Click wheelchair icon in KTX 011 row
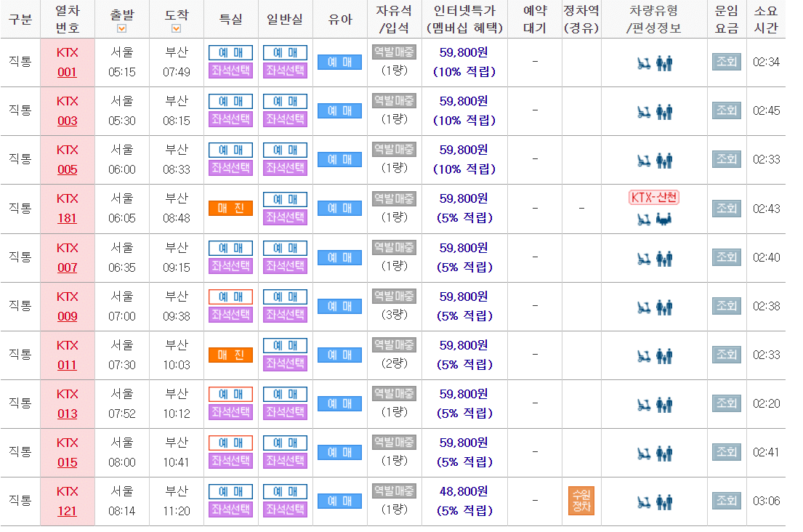This screenshot has width=803, height=532. (x=644, y=357)
